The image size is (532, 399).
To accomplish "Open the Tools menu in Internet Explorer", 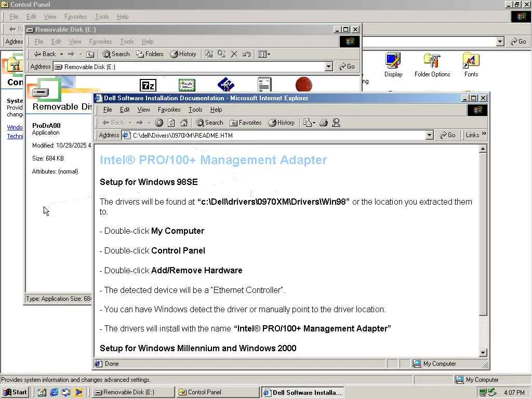I will click(x=195, y=110).
